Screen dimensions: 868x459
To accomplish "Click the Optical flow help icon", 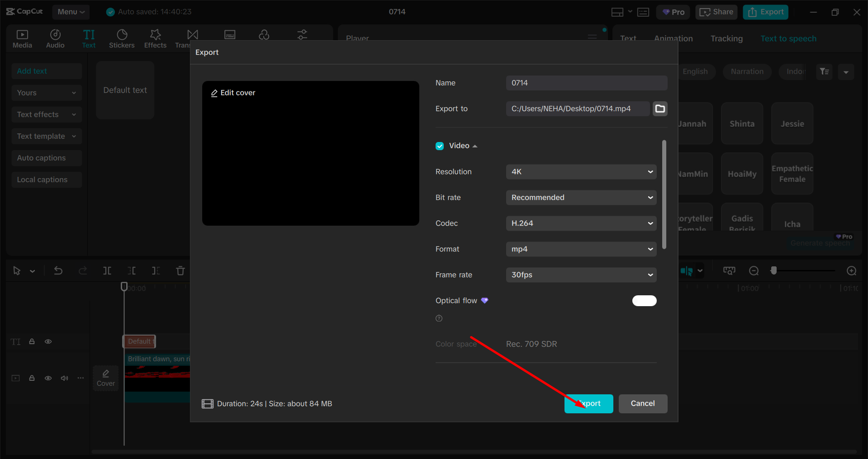I will point(439,318).
